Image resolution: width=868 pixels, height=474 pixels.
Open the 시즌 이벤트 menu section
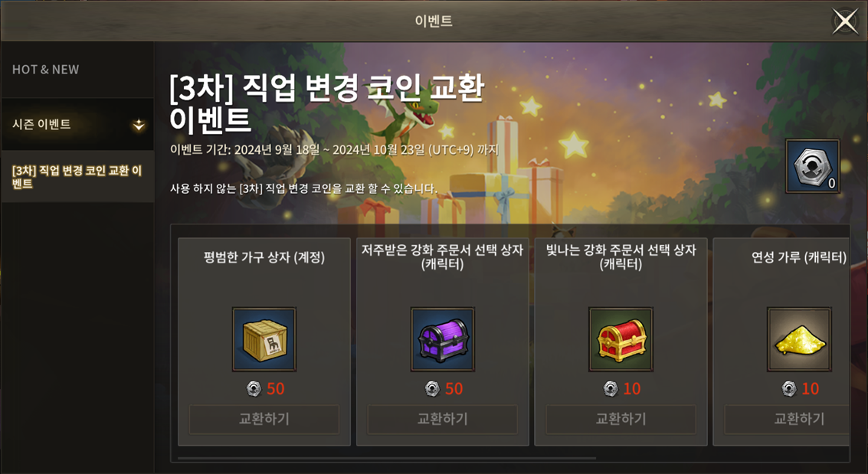[77, 125]
